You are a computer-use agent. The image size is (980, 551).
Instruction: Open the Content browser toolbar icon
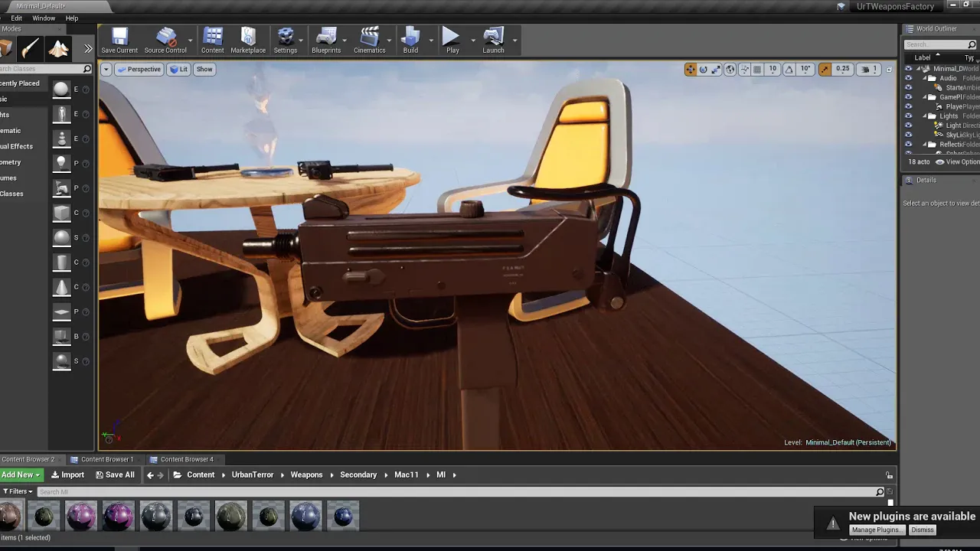click(213, 41)
